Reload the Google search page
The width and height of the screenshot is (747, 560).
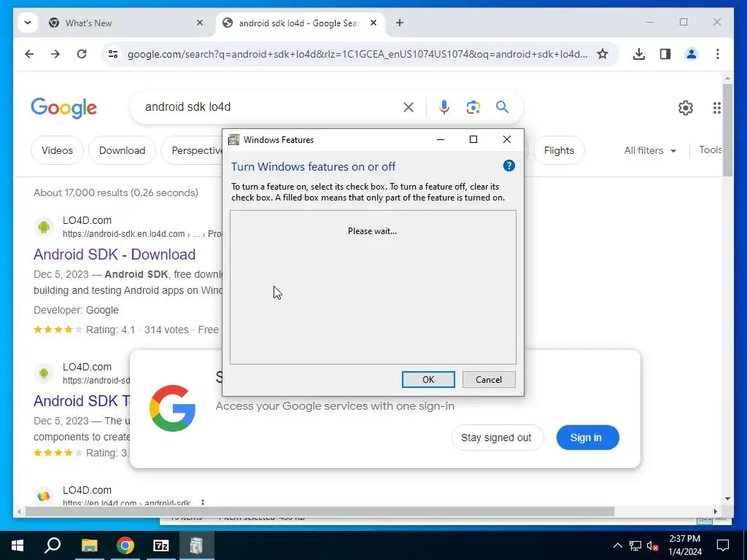pos(82,54)
